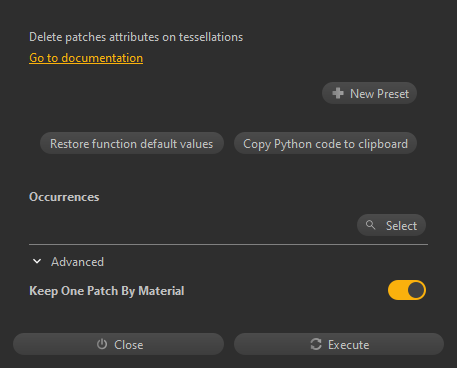The width and height of the screenshot is (457, 368).
Task: Click the power icon on Close button
Action: click(102, 344)
